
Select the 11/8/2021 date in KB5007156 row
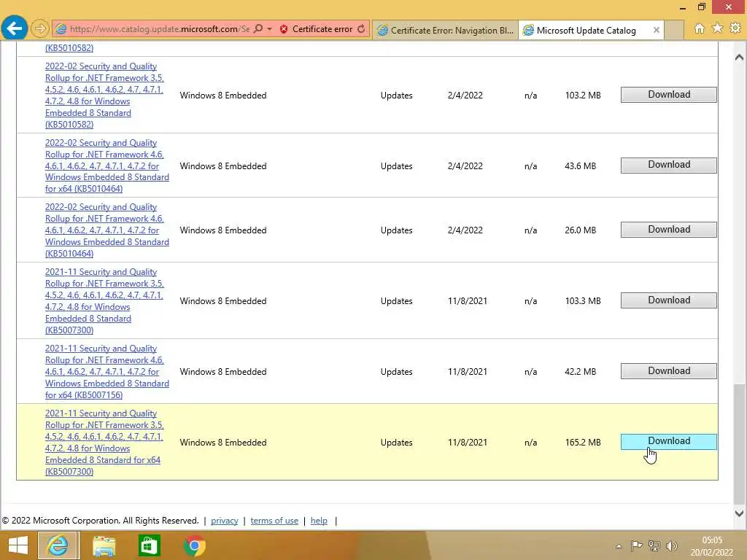468,371
